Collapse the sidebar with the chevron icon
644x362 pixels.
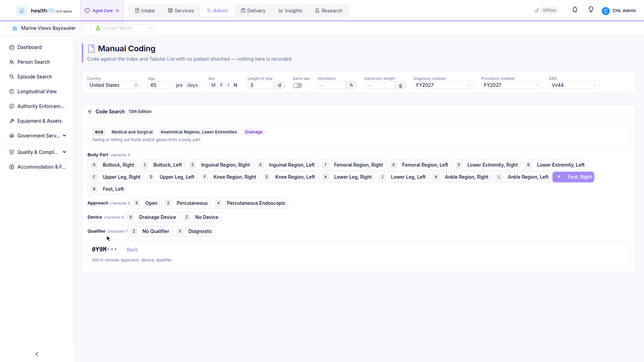[x=37, y=354]
